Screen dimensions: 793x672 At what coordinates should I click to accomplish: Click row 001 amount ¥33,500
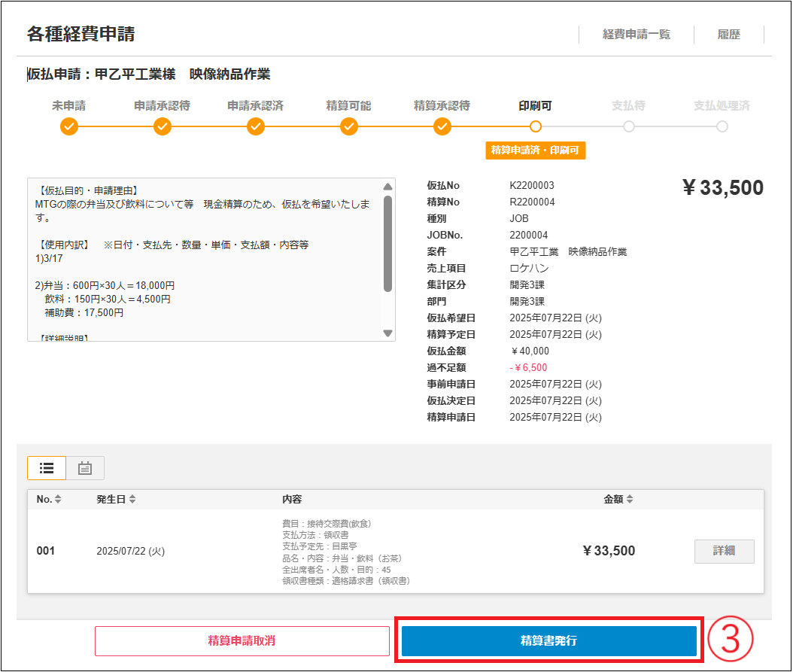click(609, 551)
